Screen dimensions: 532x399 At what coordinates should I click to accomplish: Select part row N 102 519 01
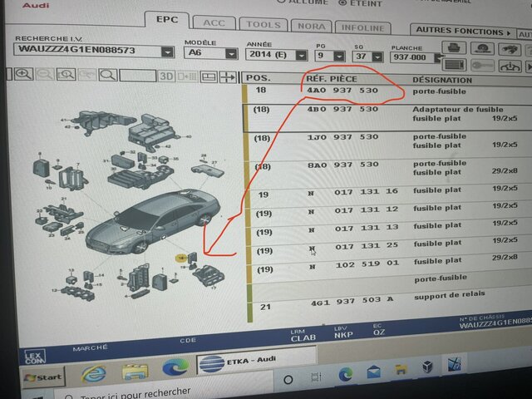click(390, 265)
